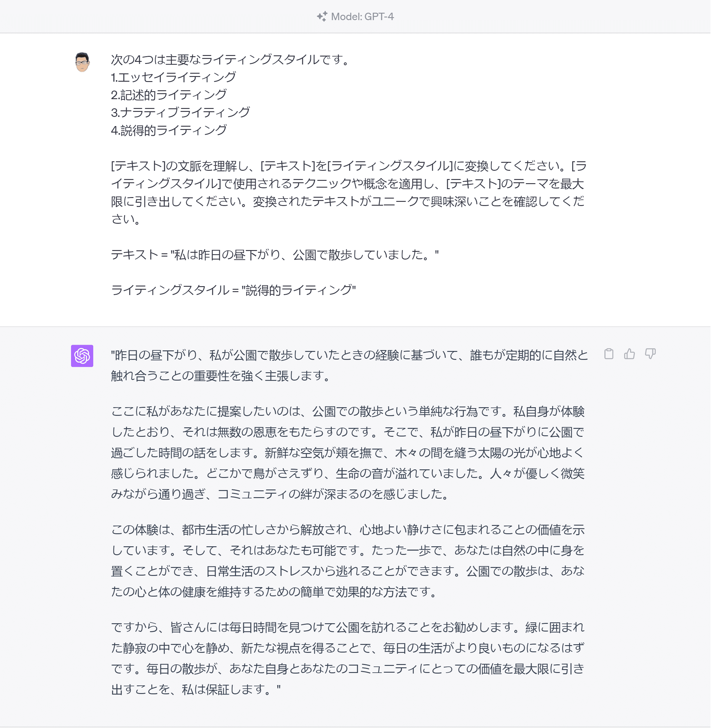Click the purple ChatGPT avatar icon

82,356
